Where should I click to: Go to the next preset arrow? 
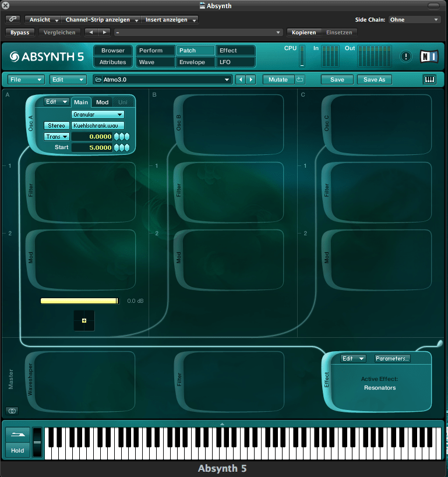click(251, 79)
